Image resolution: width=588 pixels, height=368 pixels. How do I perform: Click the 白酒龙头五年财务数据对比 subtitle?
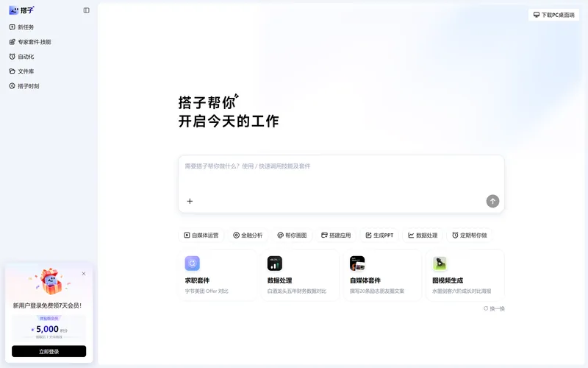click(297, 291)
